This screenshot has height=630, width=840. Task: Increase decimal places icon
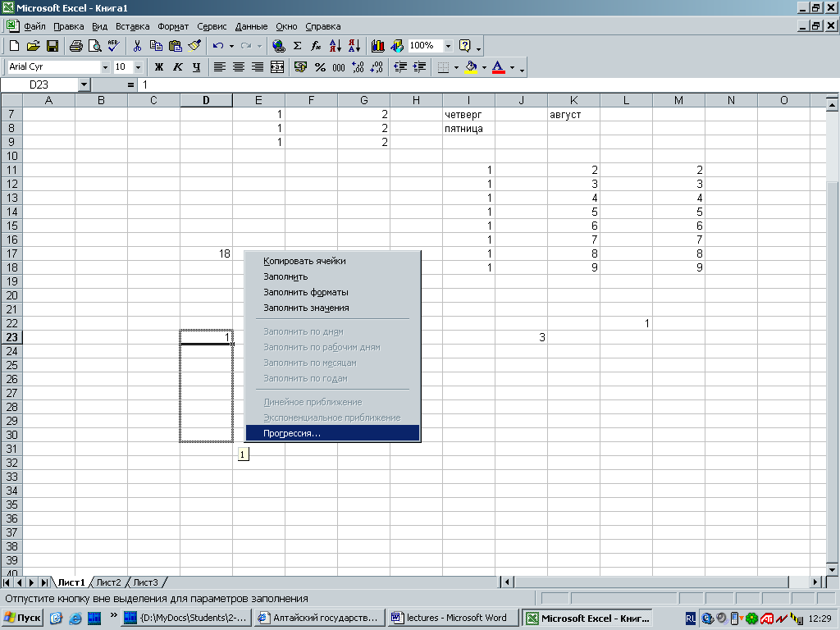[358, 67]
